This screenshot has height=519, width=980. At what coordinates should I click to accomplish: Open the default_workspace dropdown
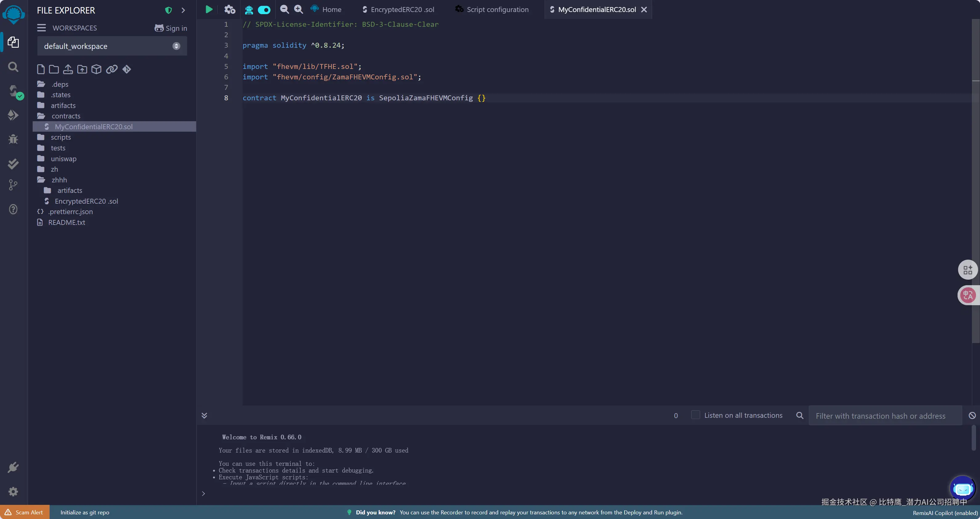(112, 46)
